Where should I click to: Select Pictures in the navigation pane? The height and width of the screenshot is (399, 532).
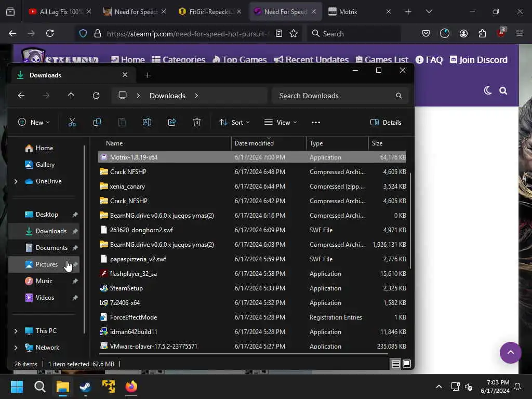(x=44, y=264)
